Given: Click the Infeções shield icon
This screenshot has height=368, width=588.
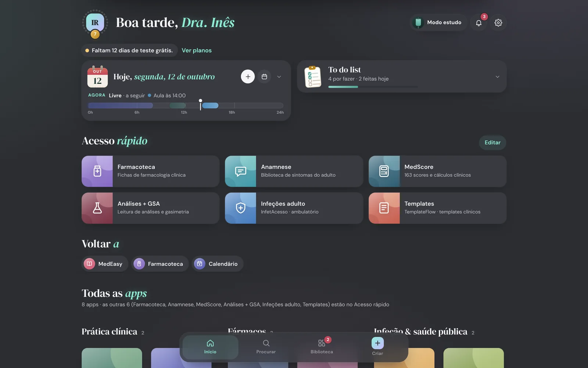Looking at the screenshot, I should point(241,208).
